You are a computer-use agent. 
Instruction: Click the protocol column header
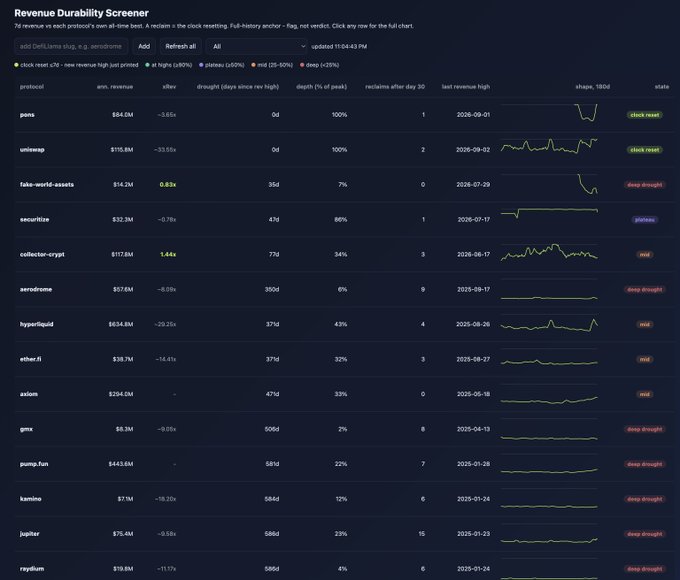pos(32,87)
